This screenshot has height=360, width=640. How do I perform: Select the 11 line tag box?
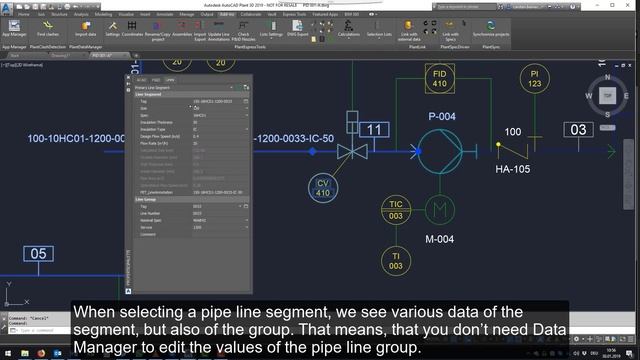point(374,130)
